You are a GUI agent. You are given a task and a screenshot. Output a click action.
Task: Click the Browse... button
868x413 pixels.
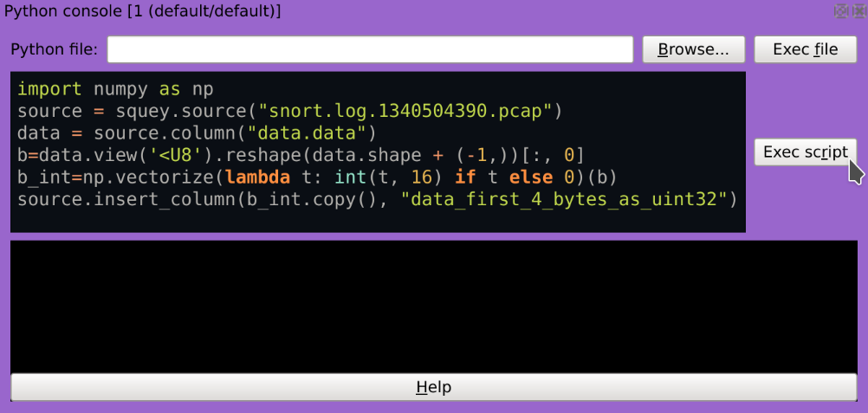693,49
